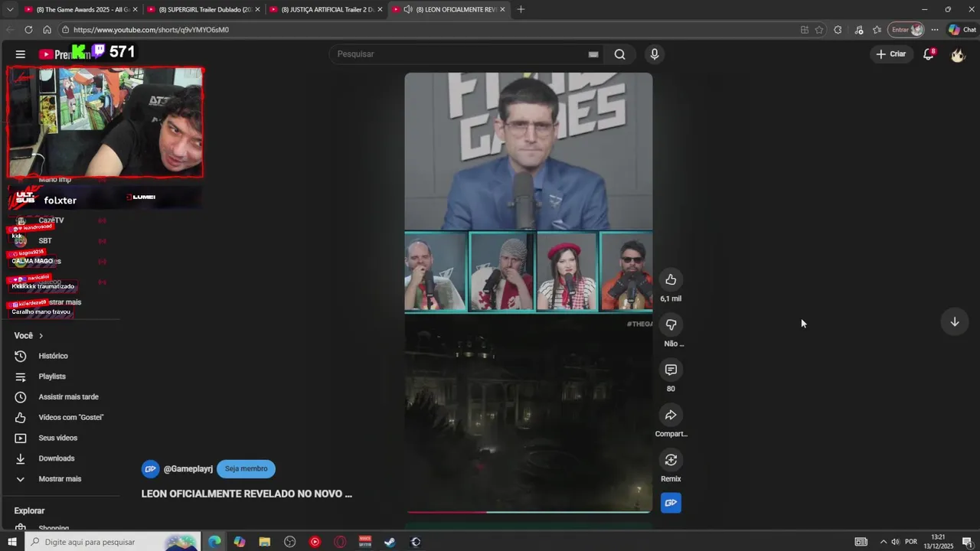
Task: Open browser settings and more menu
Action: [935, 30]
